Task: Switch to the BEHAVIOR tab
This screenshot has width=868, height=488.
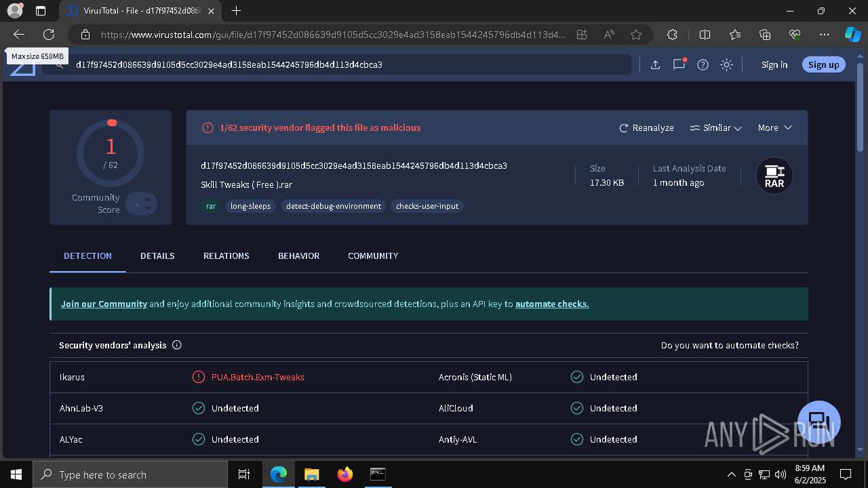Action: [298, 256]
